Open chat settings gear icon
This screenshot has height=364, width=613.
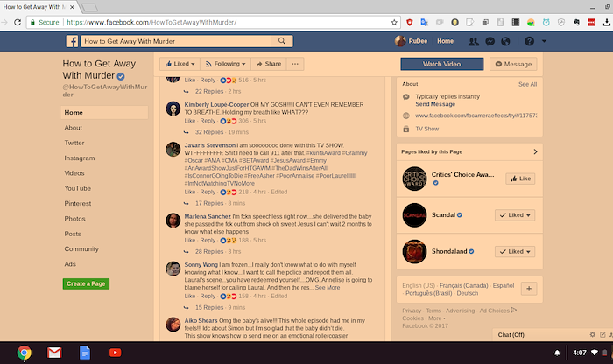tap(592, 335)
